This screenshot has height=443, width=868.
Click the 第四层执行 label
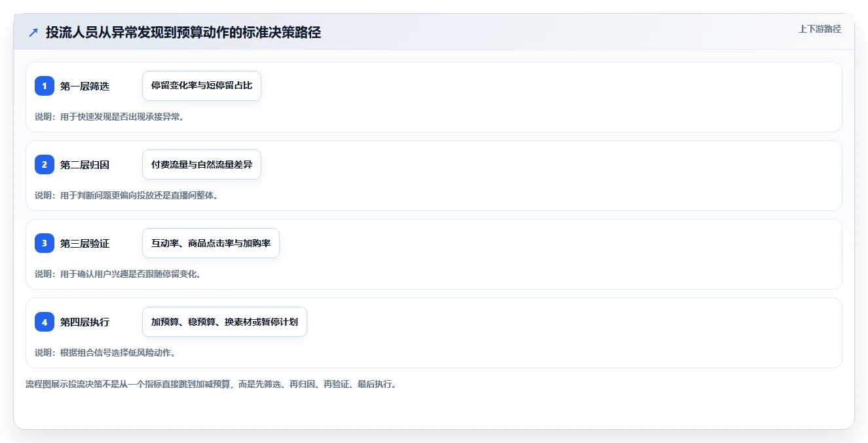(x=85, y=322)
